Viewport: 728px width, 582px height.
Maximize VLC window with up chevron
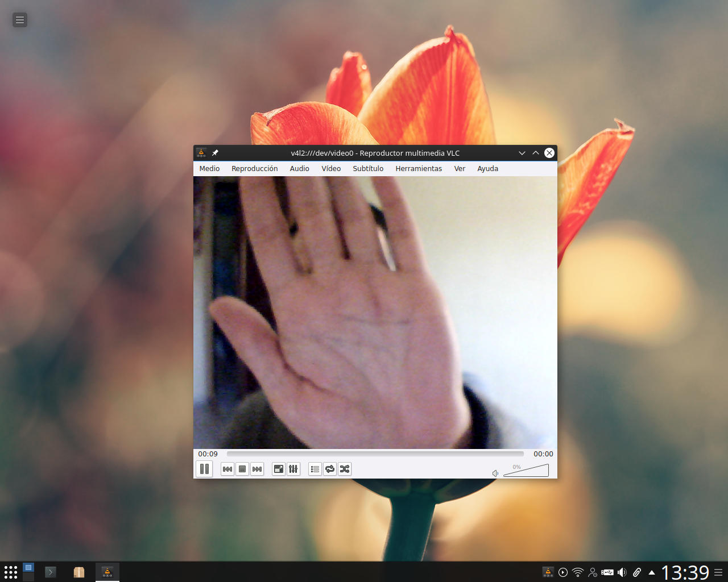tap(536, 153)
